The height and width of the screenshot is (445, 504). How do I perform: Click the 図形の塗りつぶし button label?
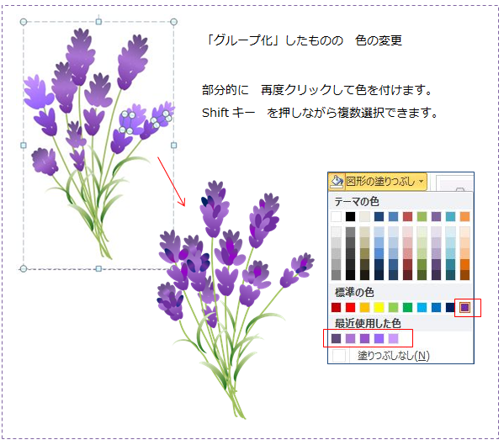tap(380, 182)
